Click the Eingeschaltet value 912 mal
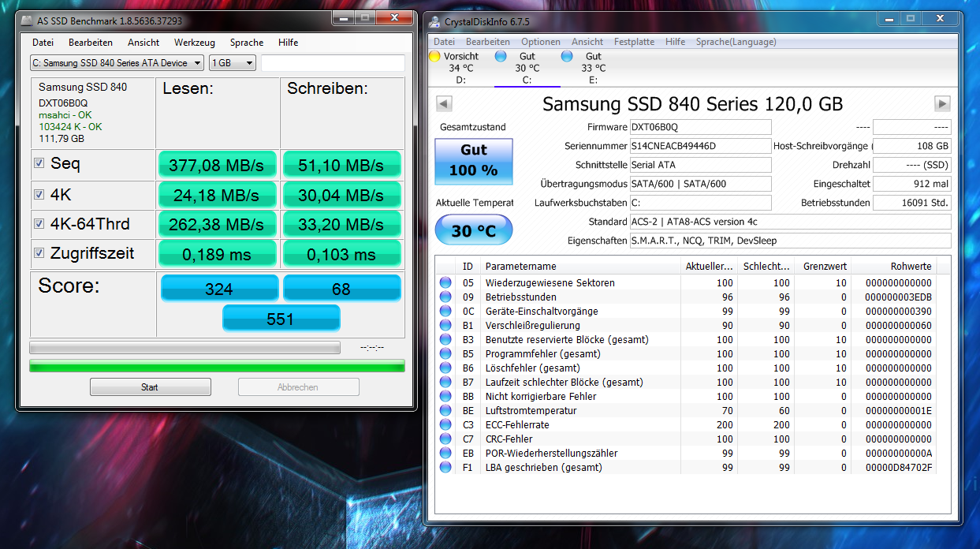Screen dimensions: 980x549 [x=912, y=184]
